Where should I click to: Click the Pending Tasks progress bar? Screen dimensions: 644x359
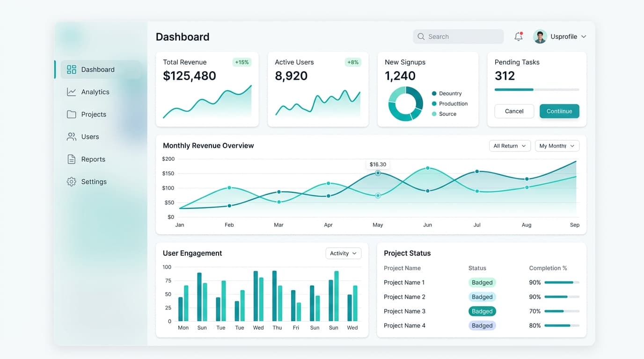[x=537, y=89]
